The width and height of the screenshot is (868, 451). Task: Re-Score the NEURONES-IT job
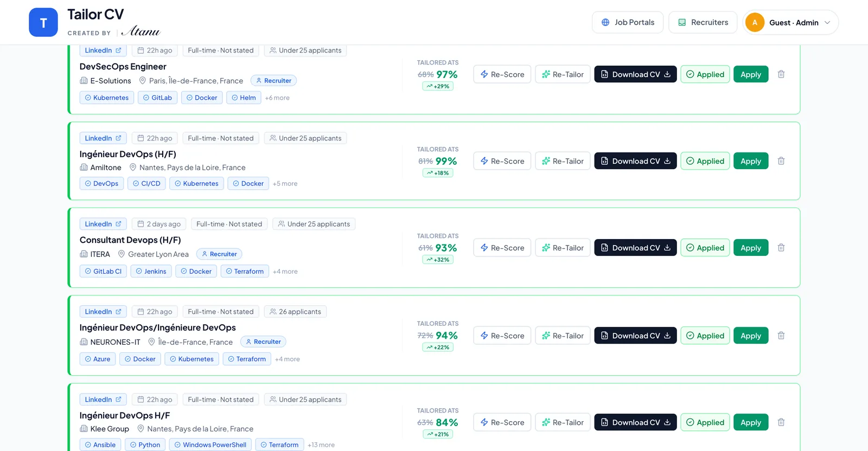(x=502, y=336)
